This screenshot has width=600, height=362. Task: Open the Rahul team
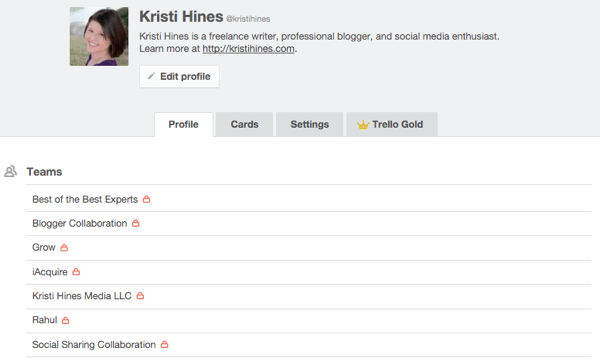(x=45, y=320)
